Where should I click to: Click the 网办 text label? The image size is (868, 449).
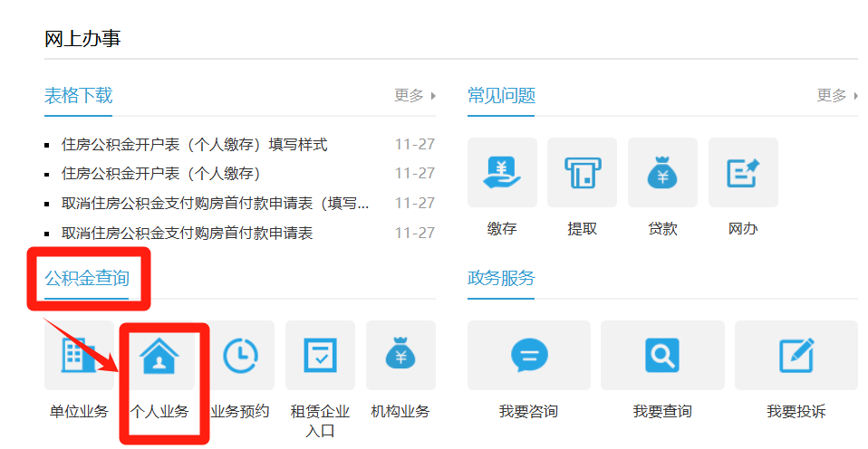(743, 228)
